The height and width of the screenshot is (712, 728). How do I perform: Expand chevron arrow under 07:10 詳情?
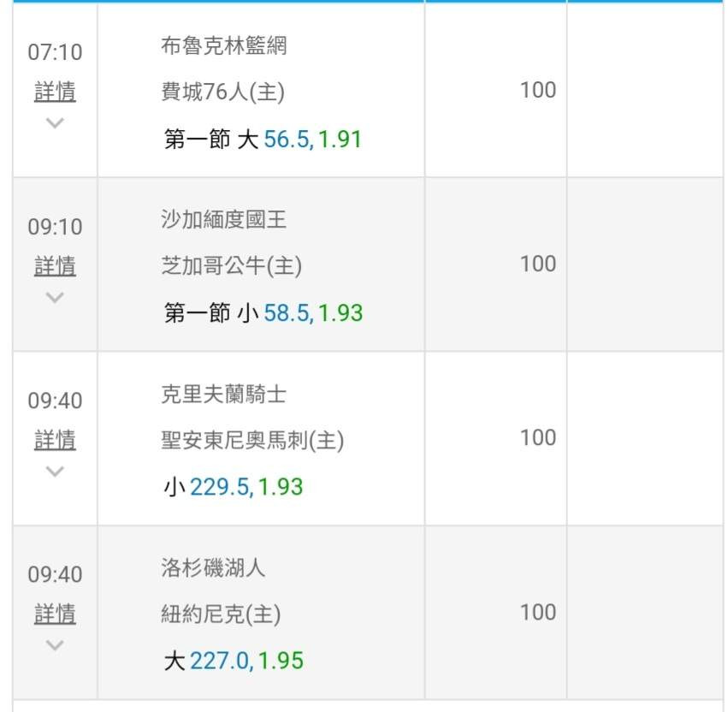click(x=55, y=122)
